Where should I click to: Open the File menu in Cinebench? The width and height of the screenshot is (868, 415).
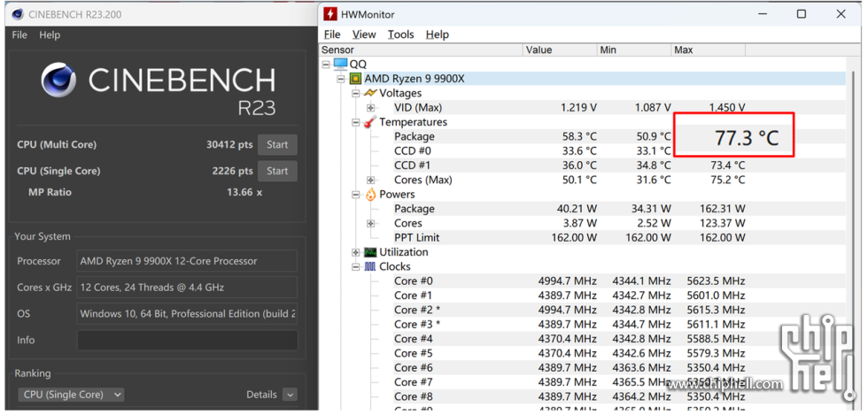point(19,35)
